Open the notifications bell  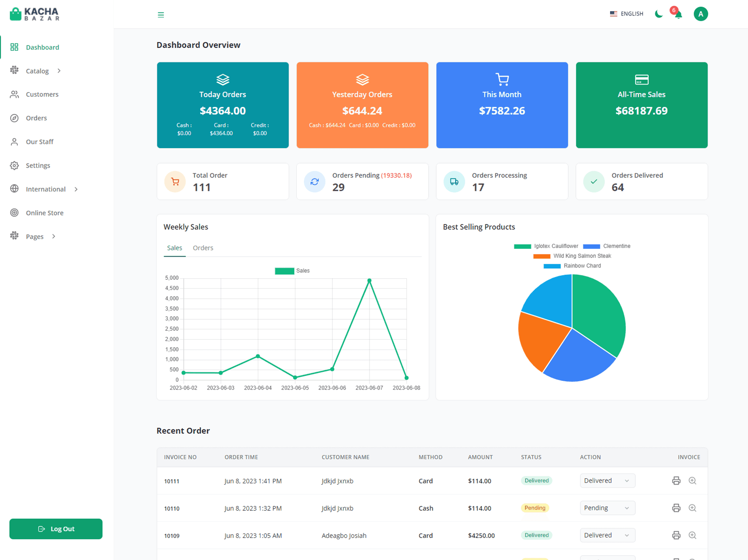(x=678, y=15)
